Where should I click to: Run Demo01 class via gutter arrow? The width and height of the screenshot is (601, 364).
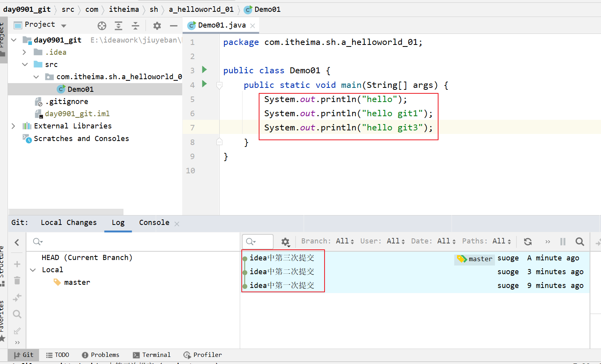(x=204, y=70)
